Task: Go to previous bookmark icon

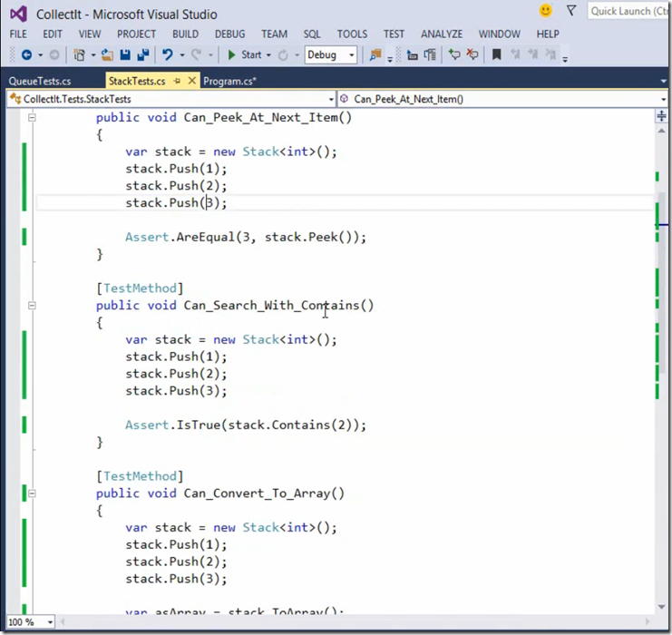Action: 516,54
